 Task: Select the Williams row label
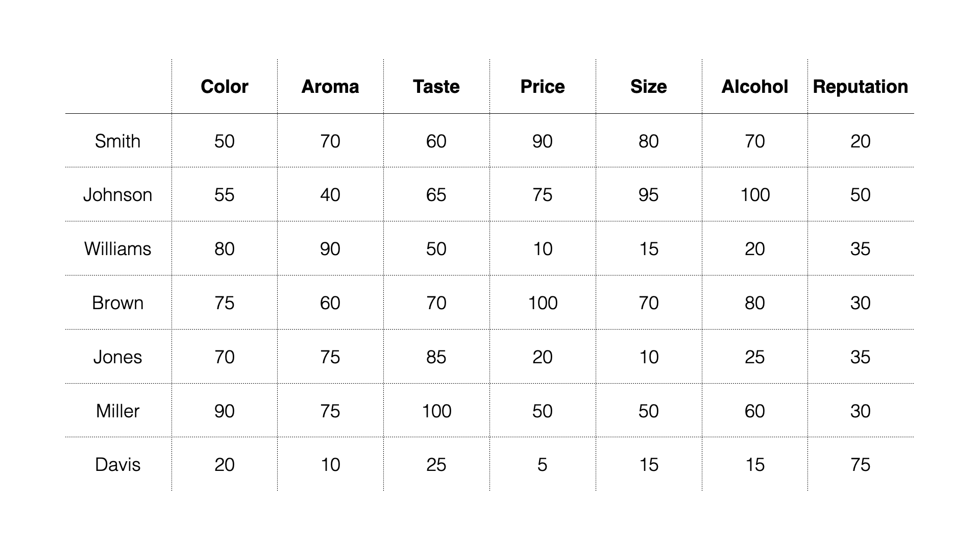click(118, 249)
